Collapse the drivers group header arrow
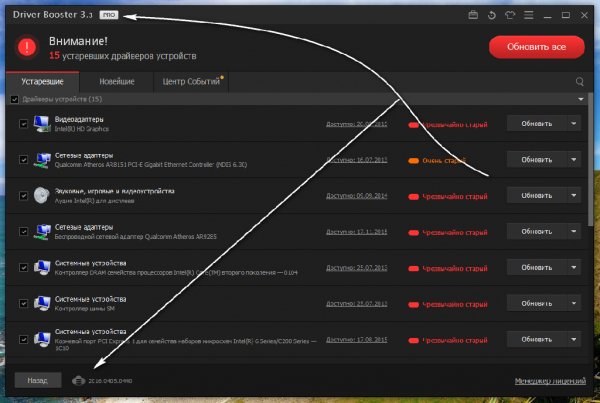Screen dimensions: 600x403 point(580,100)
